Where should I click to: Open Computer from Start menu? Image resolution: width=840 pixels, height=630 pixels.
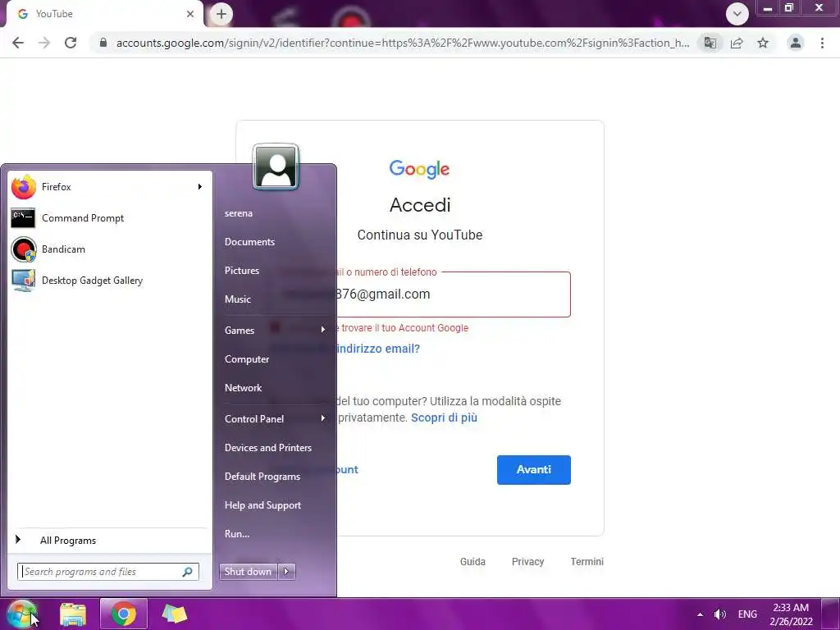246,359
